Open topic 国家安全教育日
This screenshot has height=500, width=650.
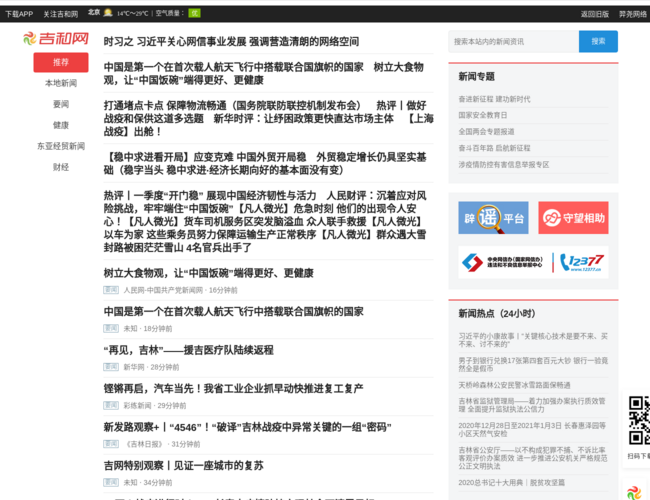click(483, 115)
